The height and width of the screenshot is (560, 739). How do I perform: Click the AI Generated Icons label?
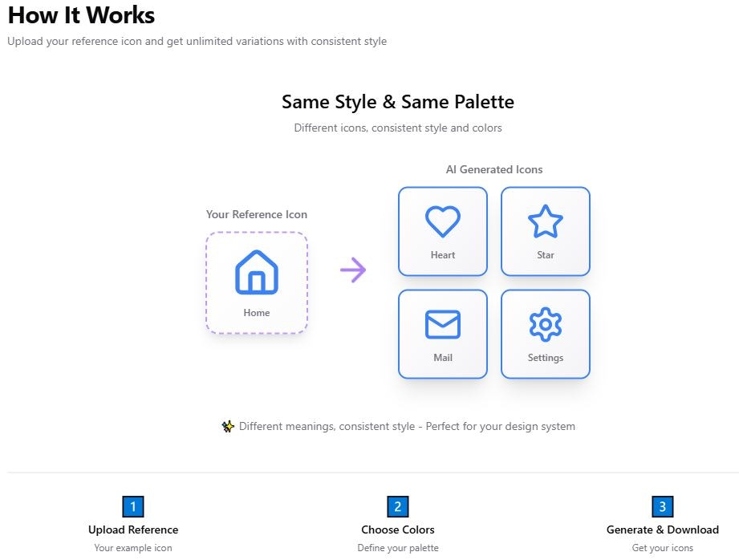pyautogui.click(x=493, y=169)
